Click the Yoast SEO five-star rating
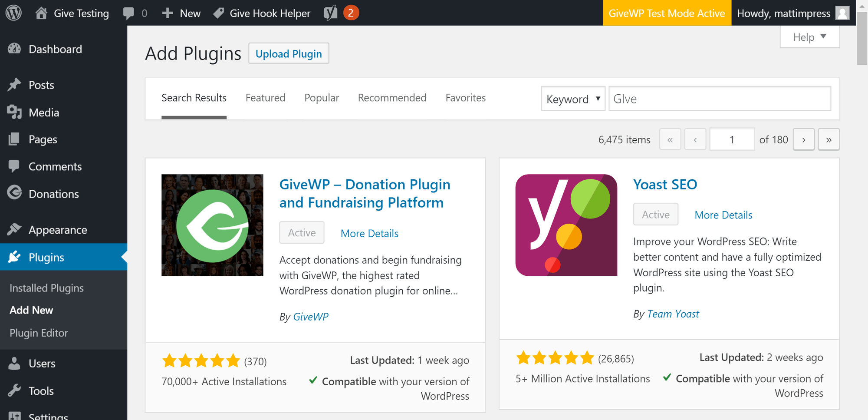The width and height of the screenshot is (868, 420). click(555, 358)
